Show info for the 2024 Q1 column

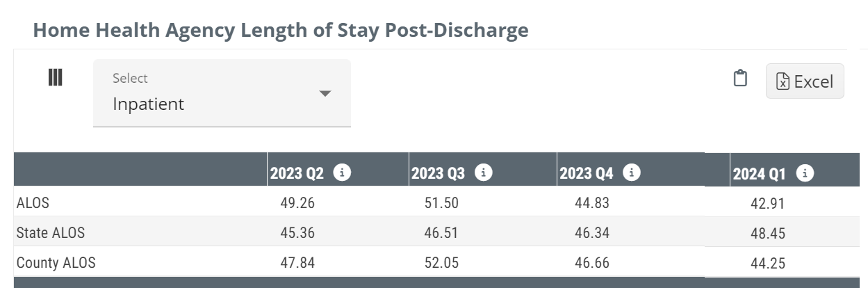point(805,174)
